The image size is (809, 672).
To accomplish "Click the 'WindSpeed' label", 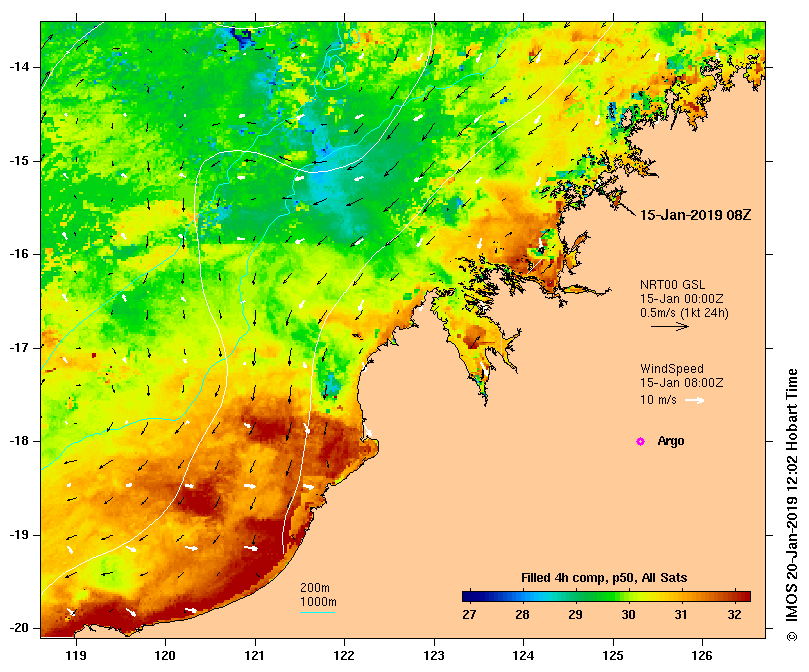I will tap(672, 369).
